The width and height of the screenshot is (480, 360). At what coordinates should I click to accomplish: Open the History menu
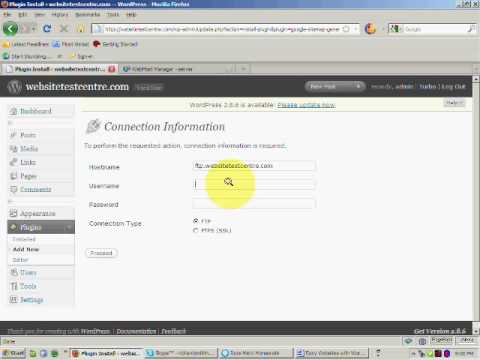(60, 15)
